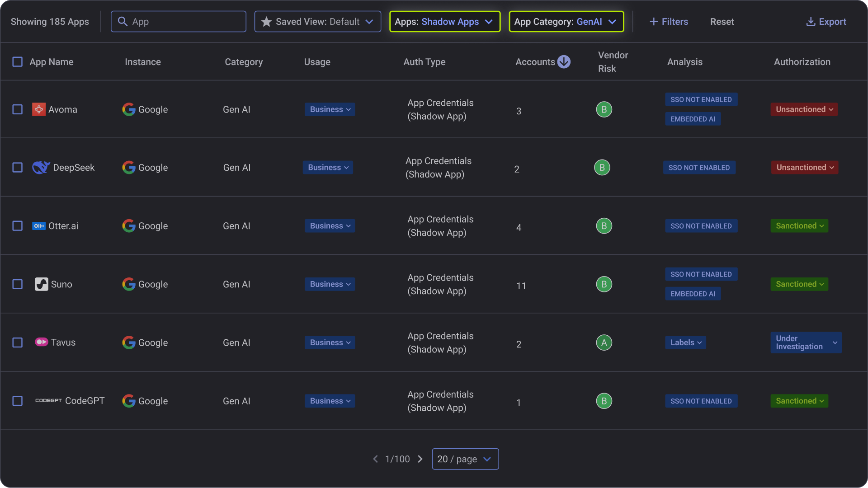Click Suno's EMBEDDED AI tag
This screenshot has height=488, width=868.
click(693, 294)
